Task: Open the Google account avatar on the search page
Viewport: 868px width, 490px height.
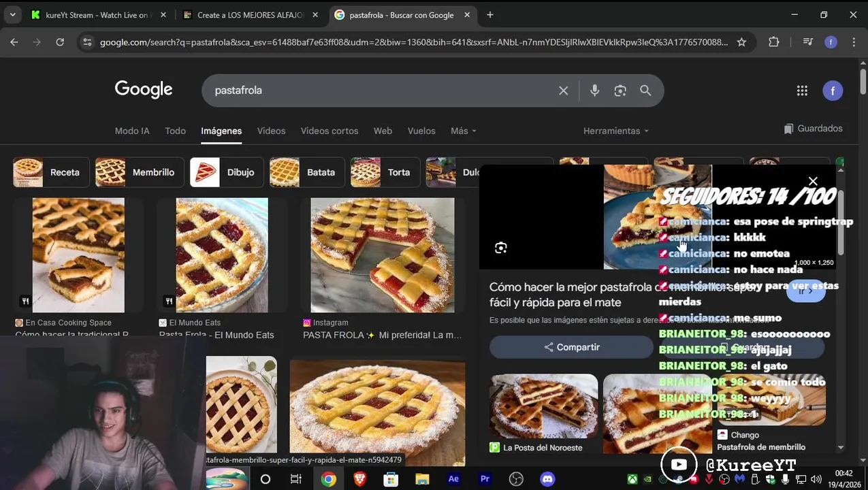Action: pos(833,91)
